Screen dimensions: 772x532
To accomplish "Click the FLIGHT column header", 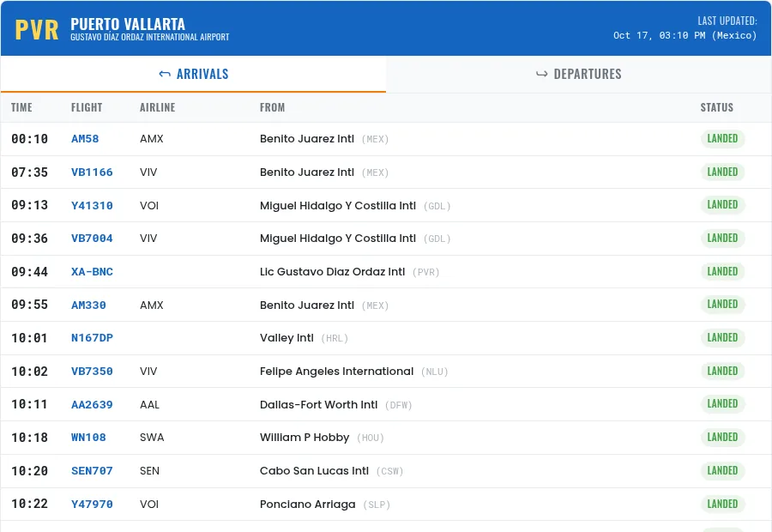I will tap(87, 107).
